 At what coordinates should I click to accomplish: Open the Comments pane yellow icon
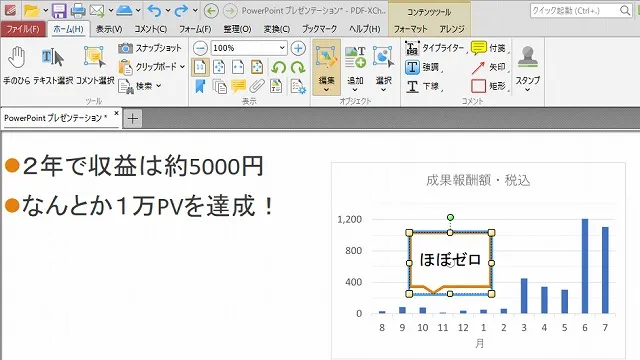238,86
